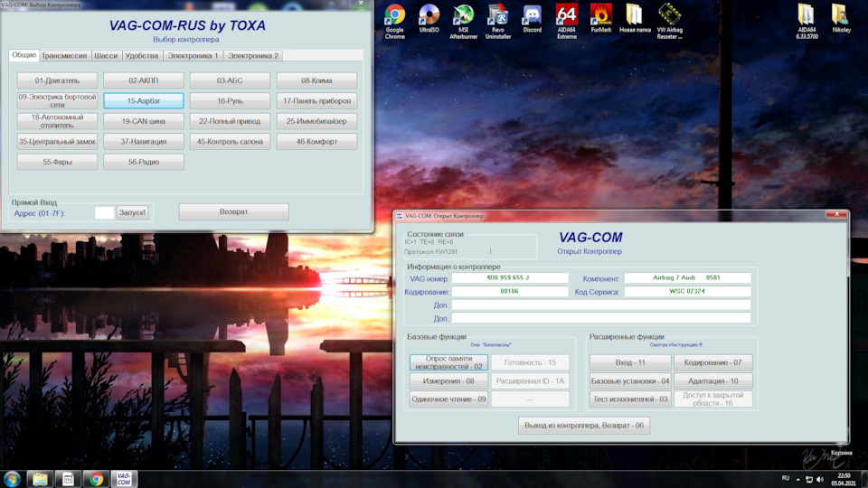The image size is (868, 488).
Task: Select 09-Электрика бортовой сети controller
Action: pos(57,100)
